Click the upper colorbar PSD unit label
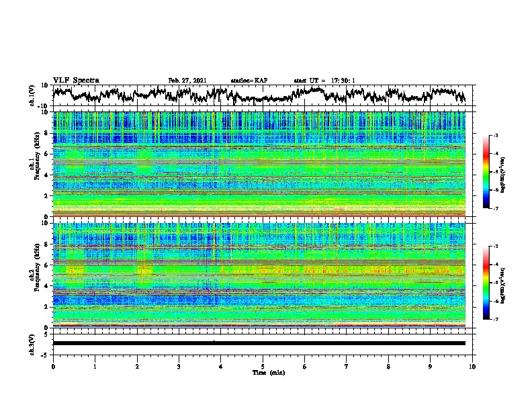The width and height of the screenshot is (532, 411). coord(502,175)
